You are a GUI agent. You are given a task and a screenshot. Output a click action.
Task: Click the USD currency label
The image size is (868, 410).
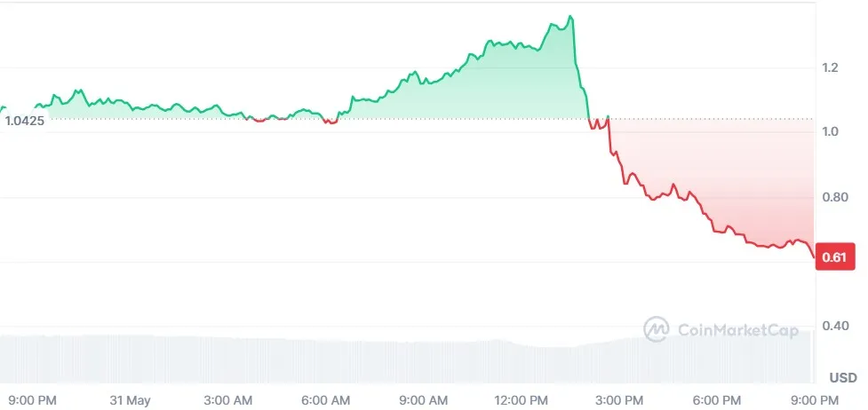(844, 377)
